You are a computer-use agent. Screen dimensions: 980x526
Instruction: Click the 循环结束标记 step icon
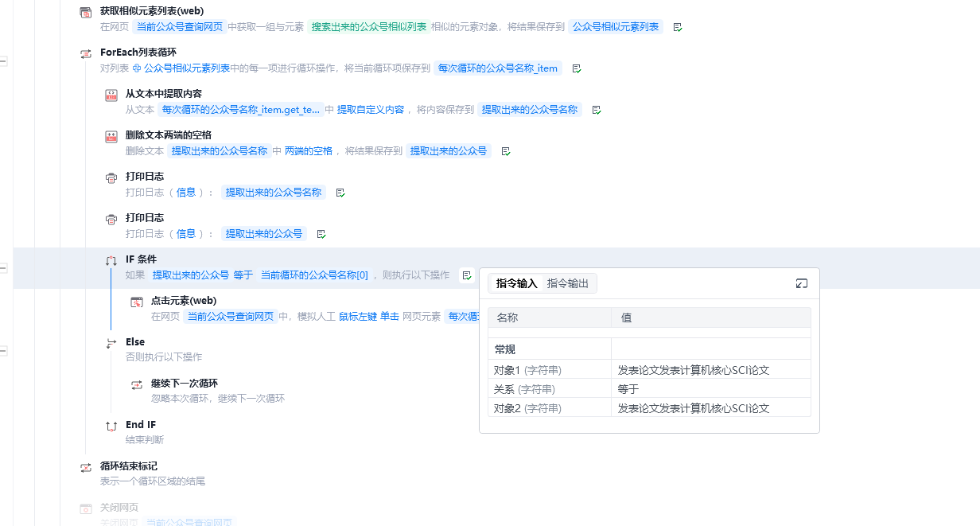[x=86, y=467]
